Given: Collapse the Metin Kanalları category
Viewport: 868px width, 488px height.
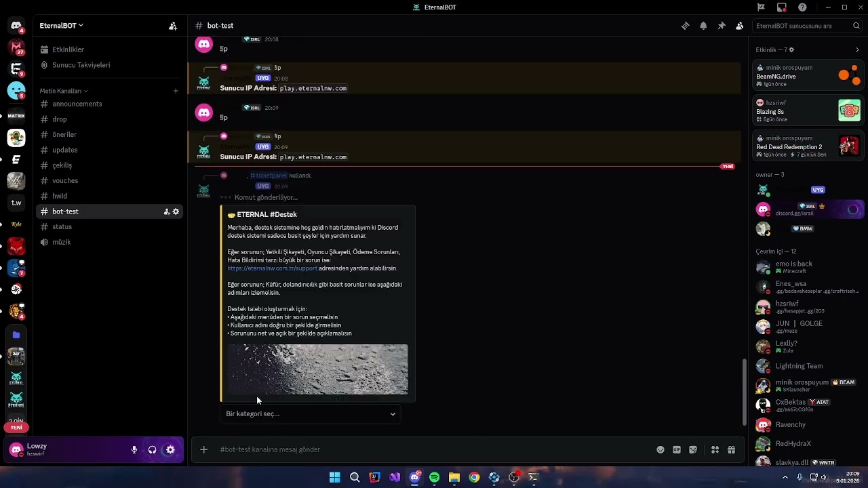Looking at the screenshot, I should pyautogui.click(x=63, y=91).
